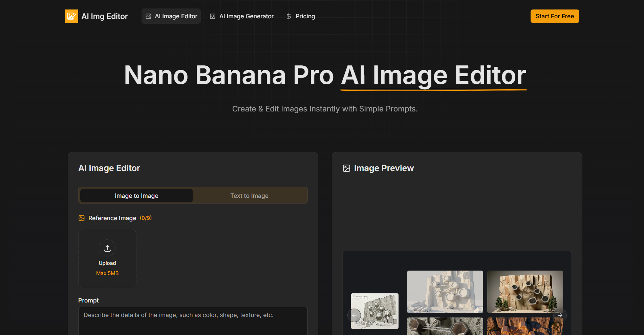The height and width of the screenshot is (335, 644).
Task: Click the AI Img Editor brand name link
Action: 104,16
